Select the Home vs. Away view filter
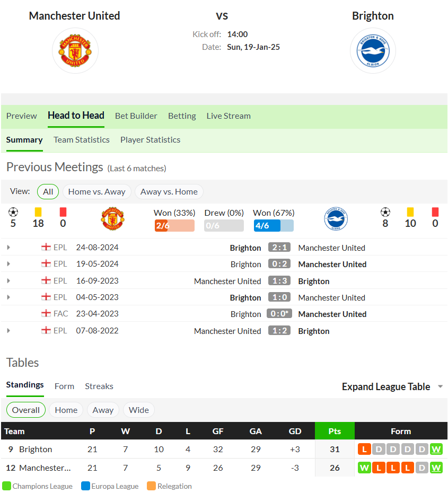The height and width of the screenshot is (502, 448). [x=96, y=192]
